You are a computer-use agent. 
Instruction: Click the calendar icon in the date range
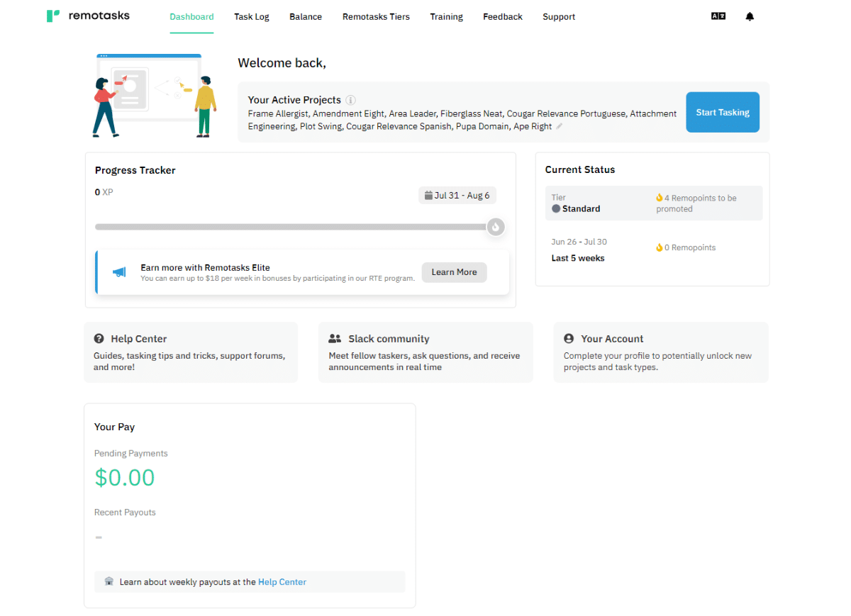[428, 196]
